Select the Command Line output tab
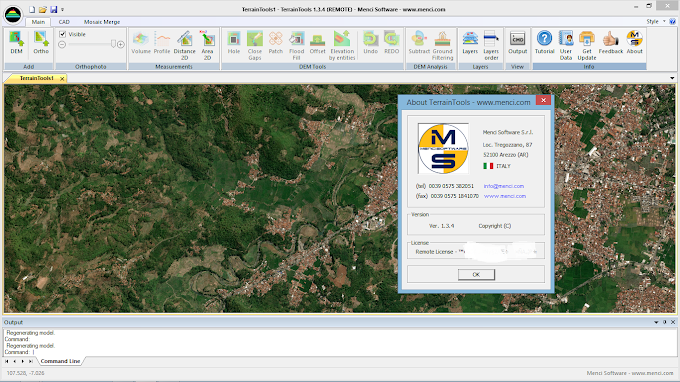 (60, 361)
